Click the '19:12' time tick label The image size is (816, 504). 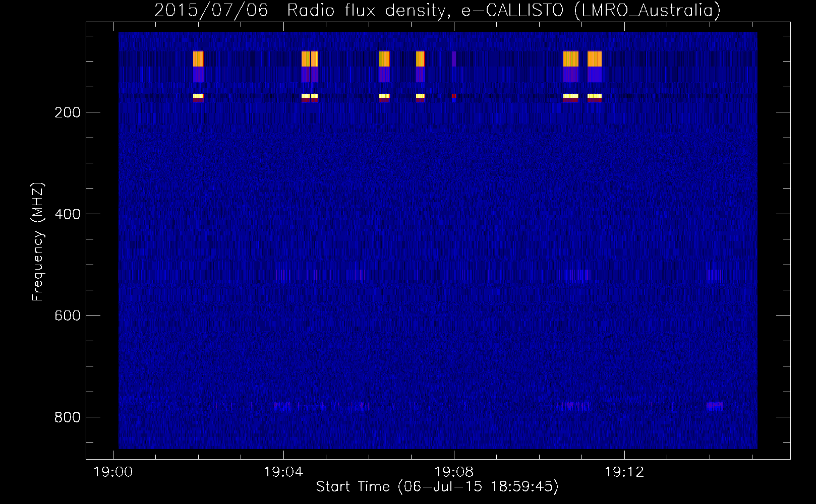click(624, 472)
